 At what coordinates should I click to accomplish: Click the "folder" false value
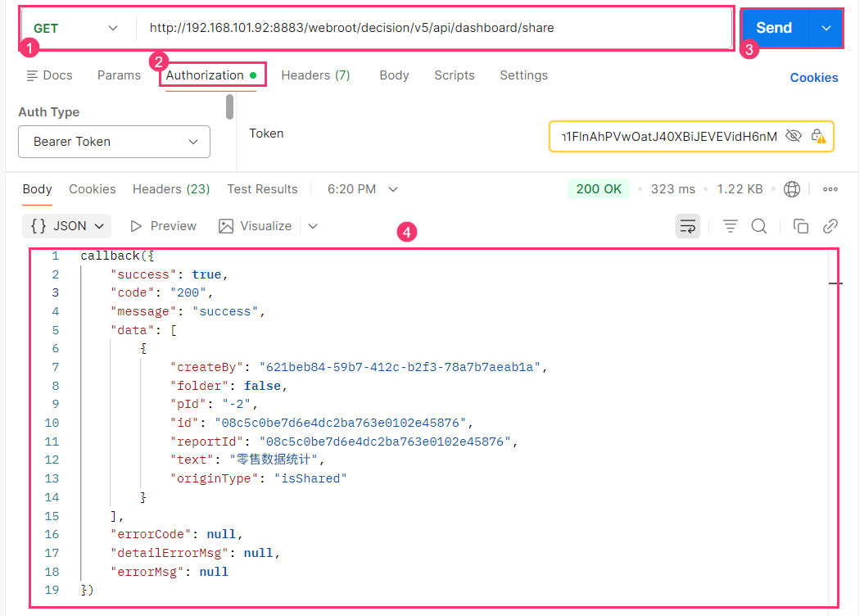(262, 387)
